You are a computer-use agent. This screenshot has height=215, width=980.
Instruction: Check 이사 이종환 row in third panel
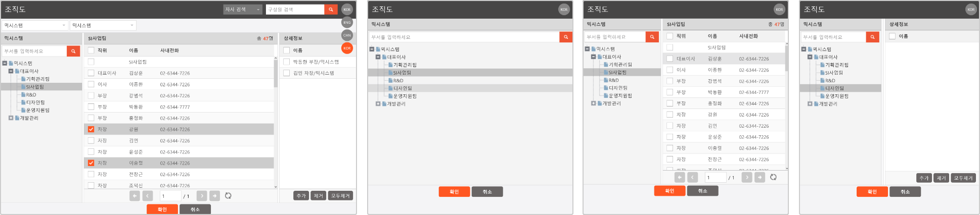pyautogui.click(x=670, y=70)
